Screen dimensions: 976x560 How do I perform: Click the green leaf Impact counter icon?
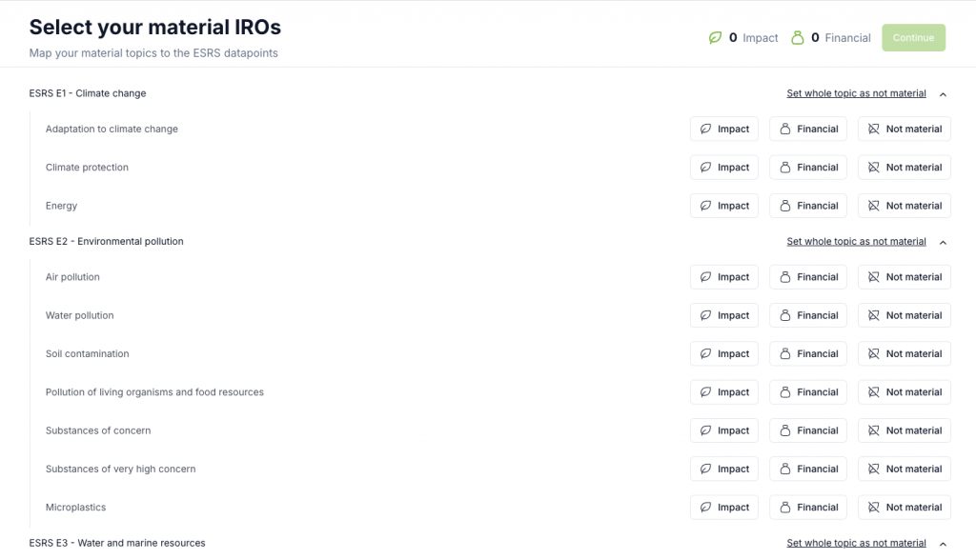pyautogui.click(x=715, y=38)
